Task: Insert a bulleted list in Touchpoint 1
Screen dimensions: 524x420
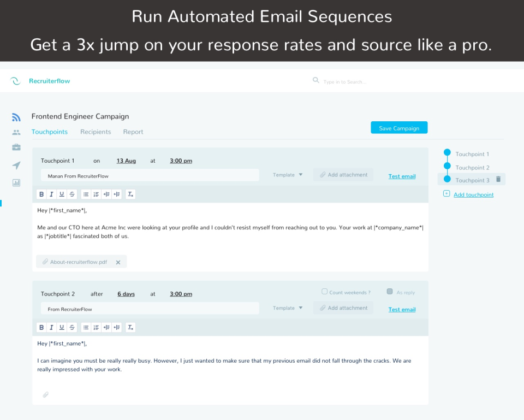Action: pos(86,194)
